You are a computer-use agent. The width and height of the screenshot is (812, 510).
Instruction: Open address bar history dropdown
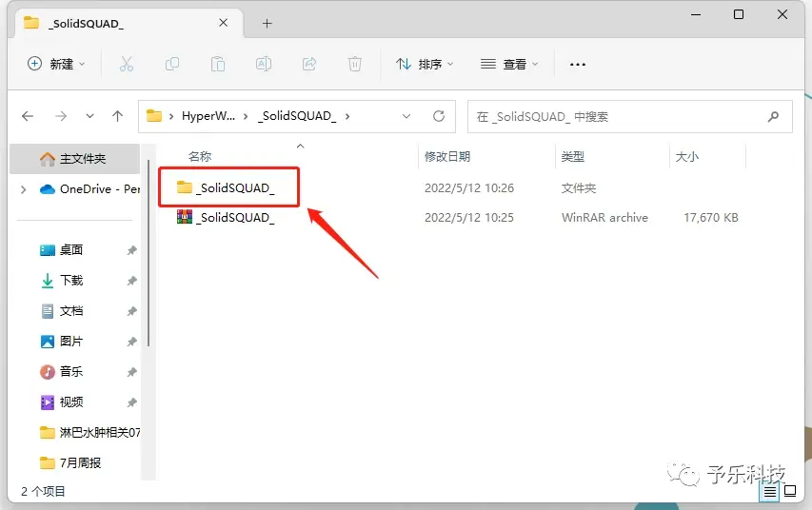[x=406, y=116]
